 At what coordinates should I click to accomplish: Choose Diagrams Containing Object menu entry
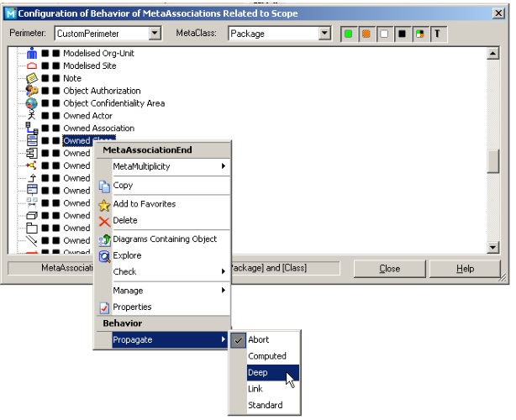click(165, 239)
